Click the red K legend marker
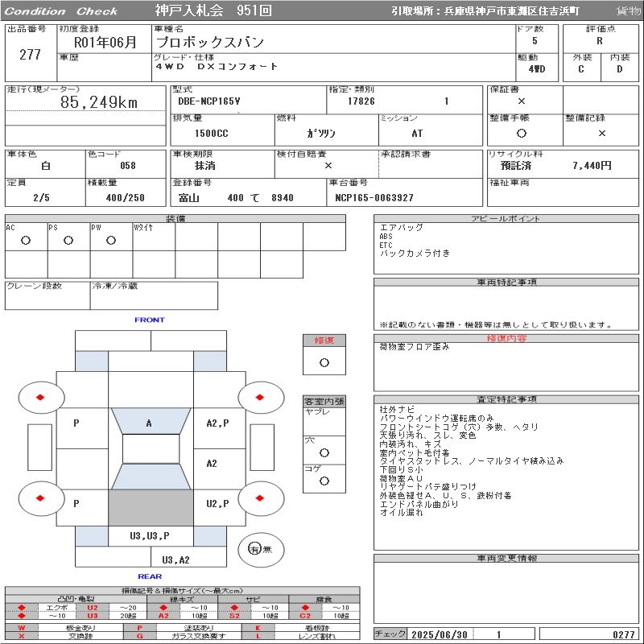Screen dimensions: 644x644 (258, 628)
